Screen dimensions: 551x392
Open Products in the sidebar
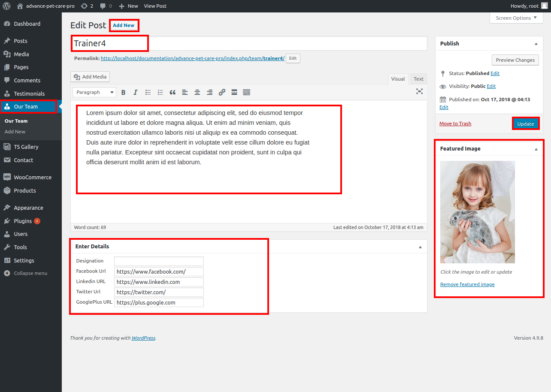(x=31, y=191)
